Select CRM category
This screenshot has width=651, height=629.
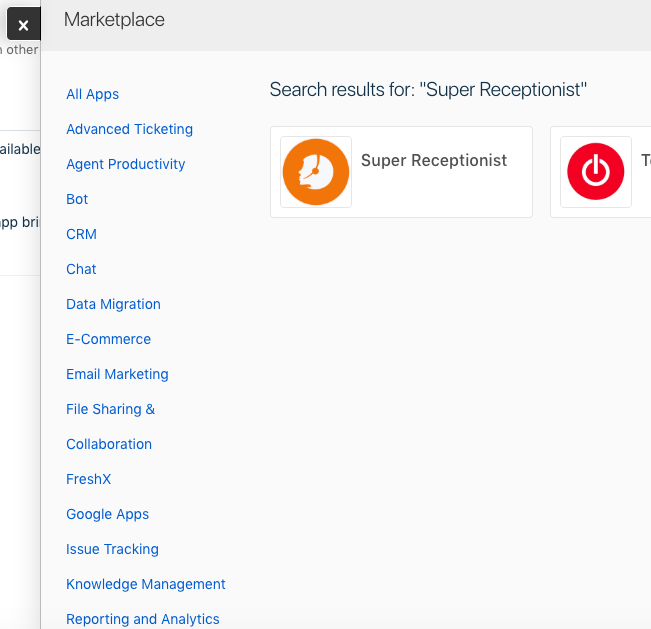point(81,234)
